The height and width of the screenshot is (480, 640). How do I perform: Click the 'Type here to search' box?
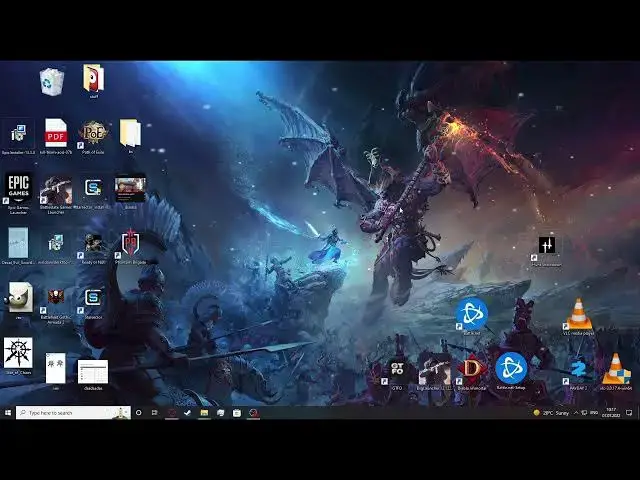(x=73, y=413)
